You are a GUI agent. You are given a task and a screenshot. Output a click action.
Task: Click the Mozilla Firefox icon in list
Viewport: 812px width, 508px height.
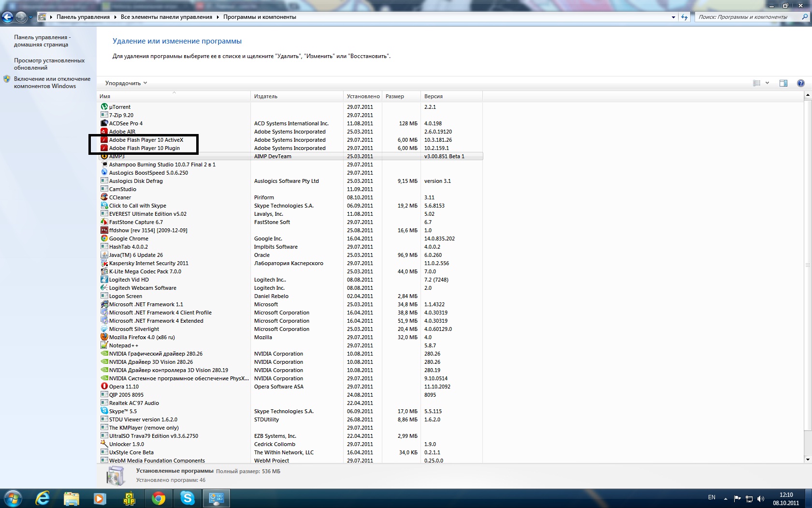point(104,337)
